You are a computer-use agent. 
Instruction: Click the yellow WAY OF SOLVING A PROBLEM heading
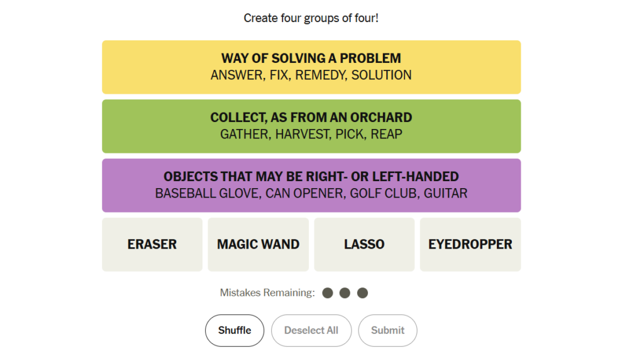311,58
